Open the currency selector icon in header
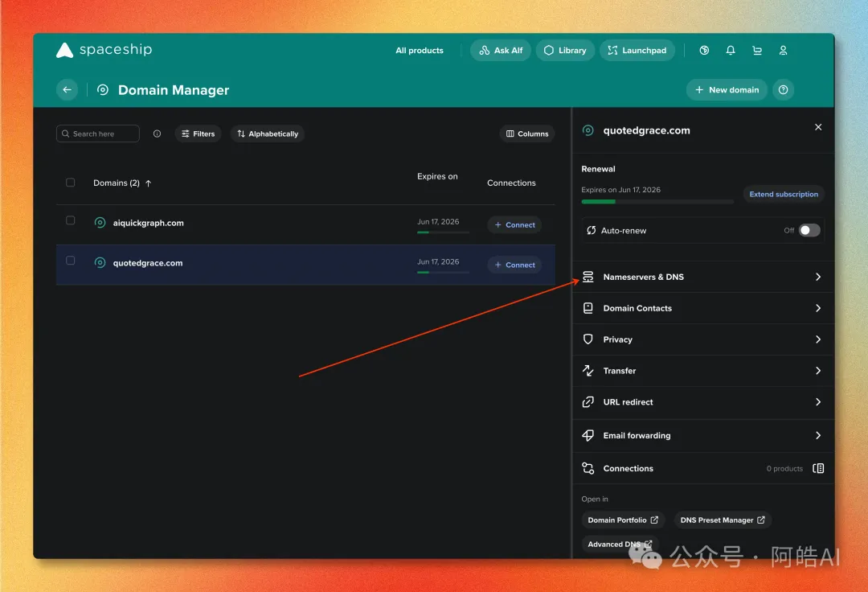 (x=704, y=51)
